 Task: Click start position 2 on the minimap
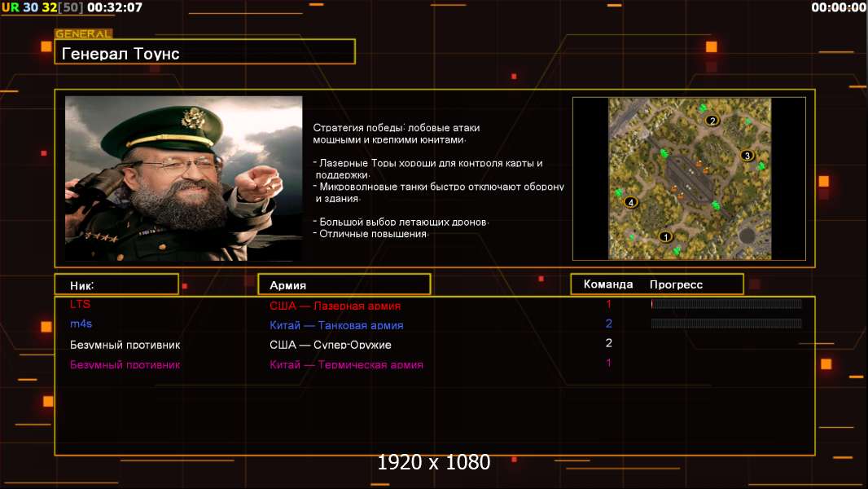[x=712, y=121]
